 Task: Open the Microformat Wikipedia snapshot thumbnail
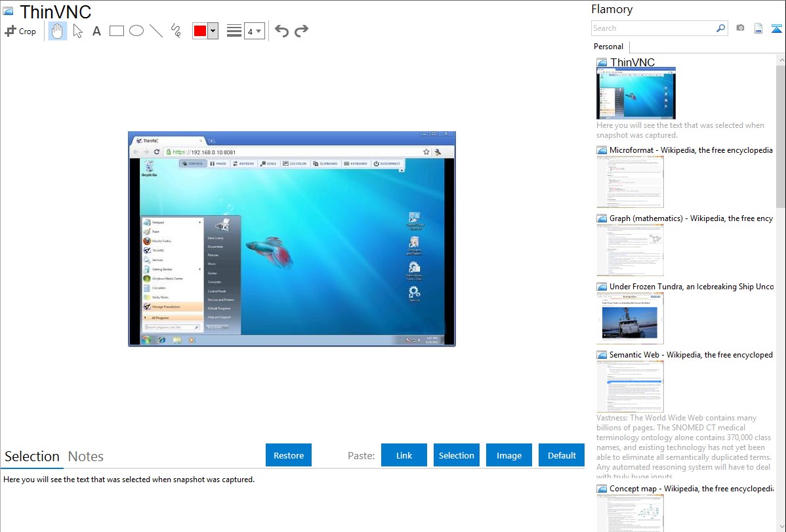click(630, 182)
